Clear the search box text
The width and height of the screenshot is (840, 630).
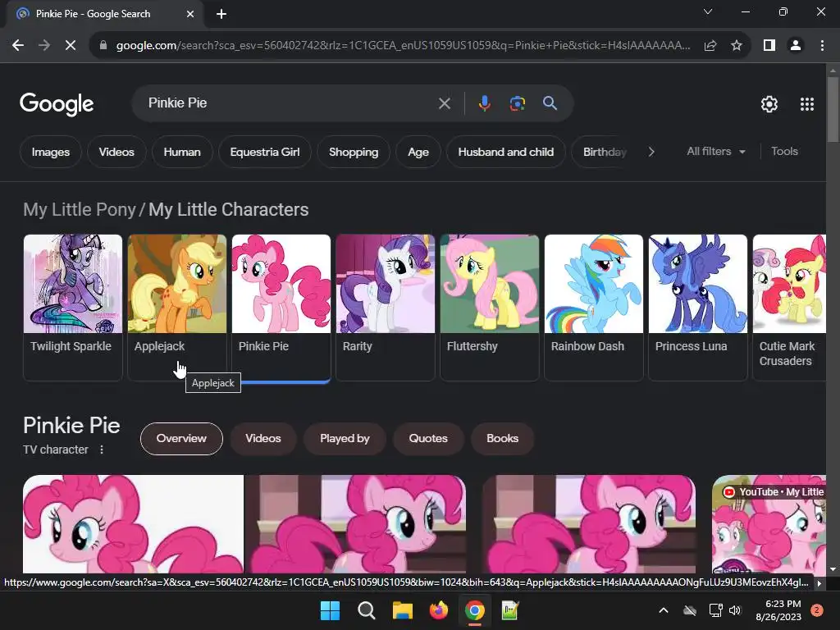click(444, 103)
